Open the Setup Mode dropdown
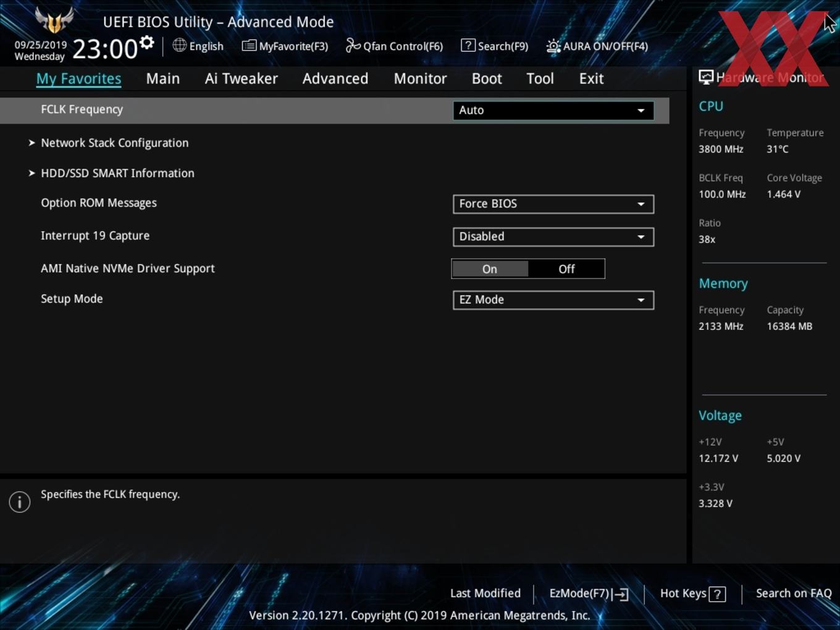This screenshot has height=630, width=840. (x=553, y=300)
